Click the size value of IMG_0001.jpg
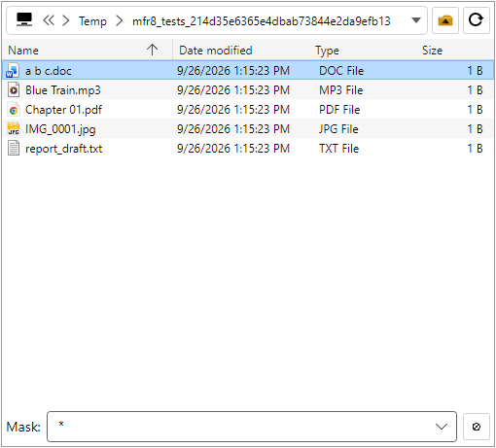 pyautogui.click(x=475, y=129)
